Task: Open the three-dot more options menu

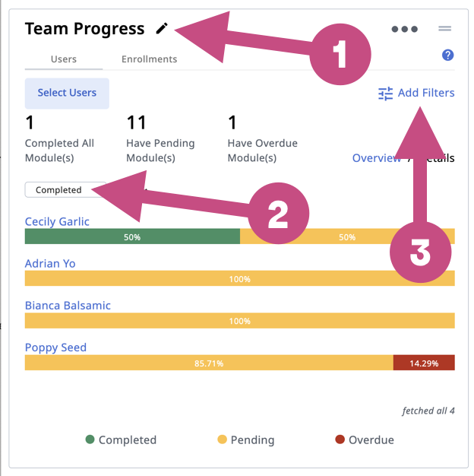Action: pos(404,30)
